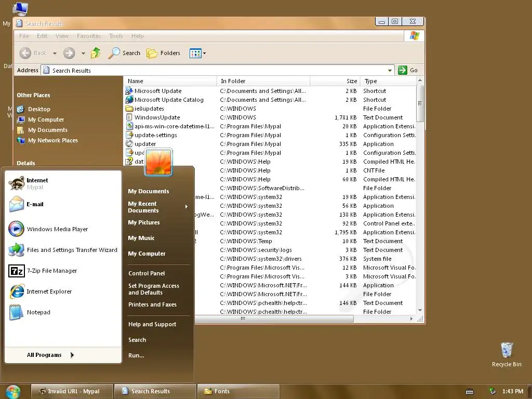The height and width of the screenshot is (399, 532).
Task: Toggle the Folders pane button
Action: coord(163,53)
